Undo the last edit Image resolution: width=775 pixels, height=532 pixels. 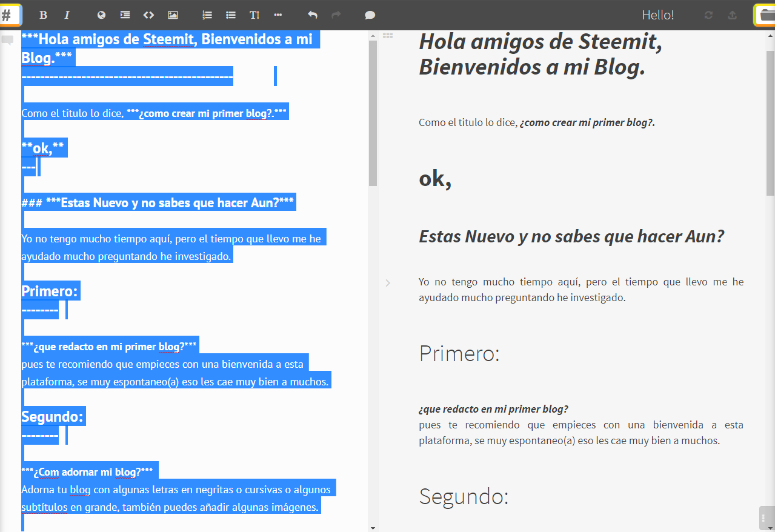pos(313,15)
